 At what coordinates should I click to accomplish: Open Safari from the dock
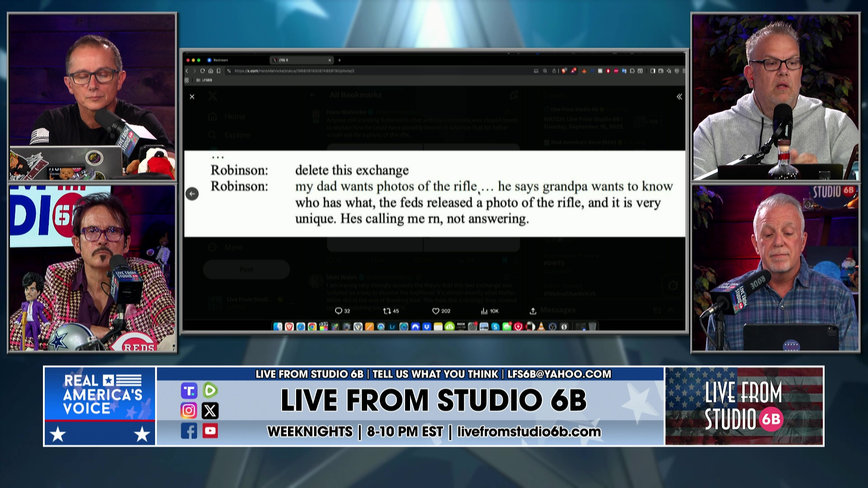tap(301, 326)
